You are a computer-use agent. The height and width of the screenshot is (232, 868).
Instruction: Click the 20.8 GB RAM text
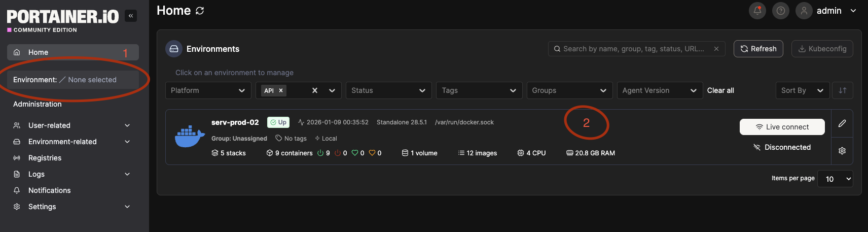click(595, 153)
